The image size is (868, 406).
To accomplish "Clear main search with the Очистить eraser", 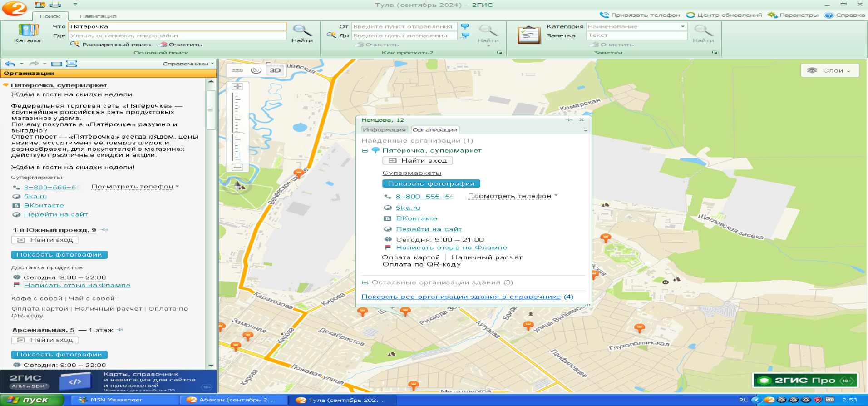I will (x=180, y=45).
